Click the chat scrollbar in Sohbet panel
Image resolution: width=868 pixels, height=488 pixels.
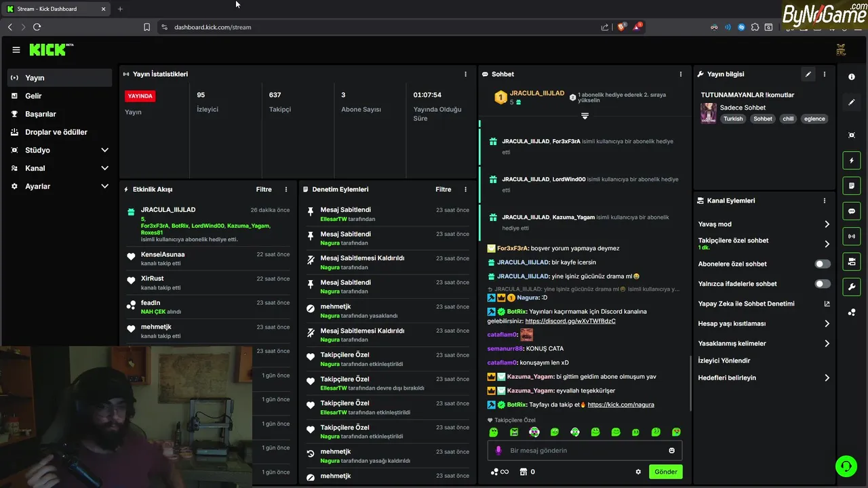tap(690, 383)
